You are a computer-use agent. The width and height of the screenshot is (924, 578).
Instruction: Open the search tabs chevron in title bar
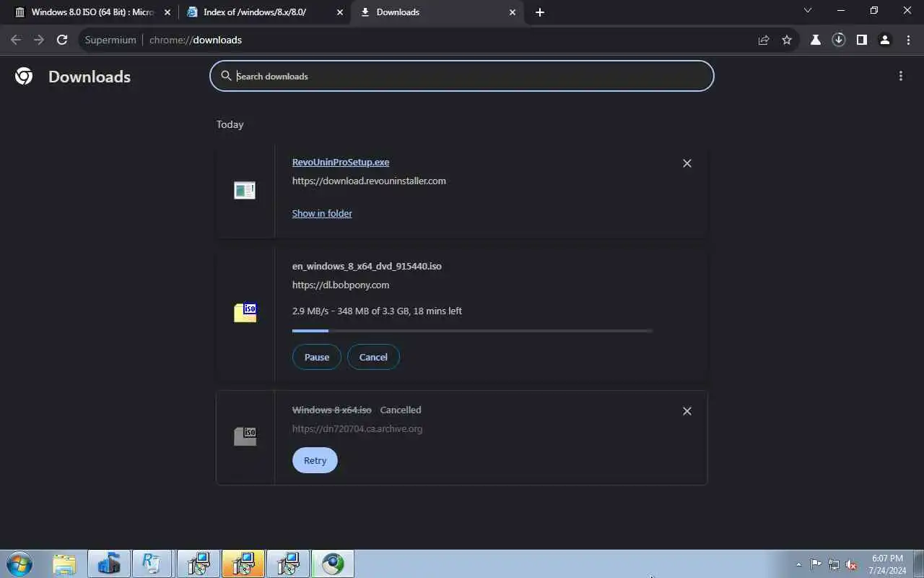click(808, 11)
